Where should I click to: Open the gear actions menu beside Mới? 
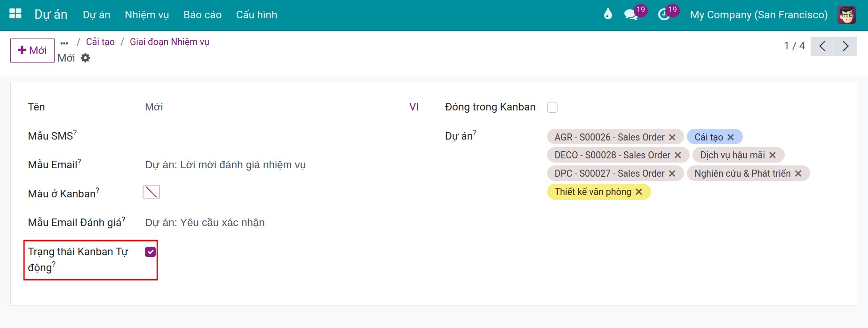point(85,58)
